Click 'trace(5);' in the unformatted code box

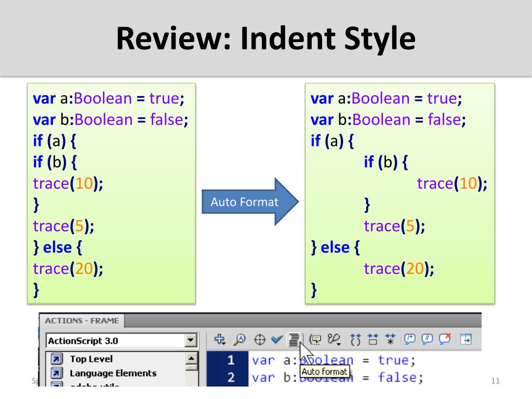pos(63,226)
